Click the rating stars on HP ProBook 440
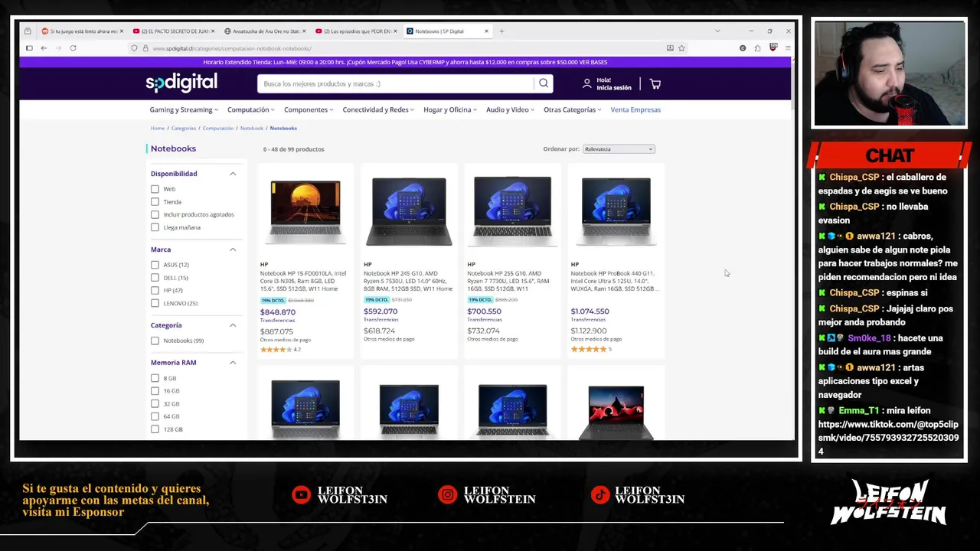980x551 pixels. click(x=588, y=349)
